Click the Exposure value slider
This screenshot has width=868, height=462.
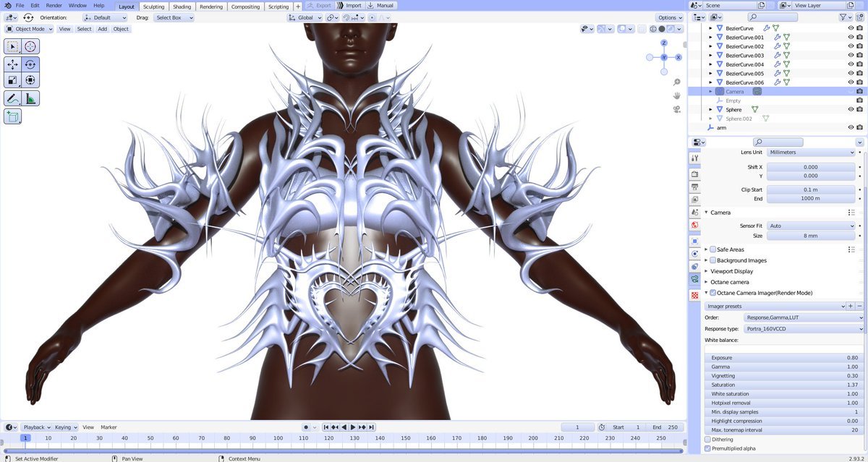click(x=784, y=358)
